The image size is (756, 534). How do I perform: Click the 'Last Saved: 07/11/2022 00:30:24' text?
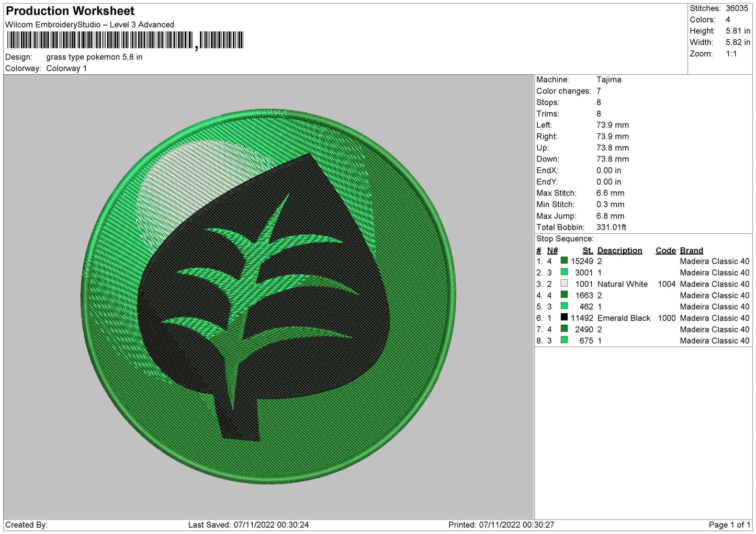[x=249, y=525]
